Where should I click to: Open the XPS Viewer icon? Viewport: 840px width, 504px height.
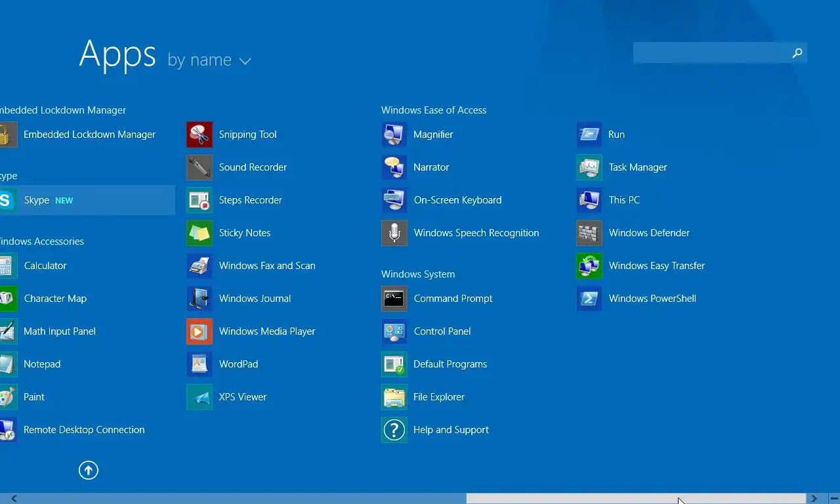pos(199,397)
